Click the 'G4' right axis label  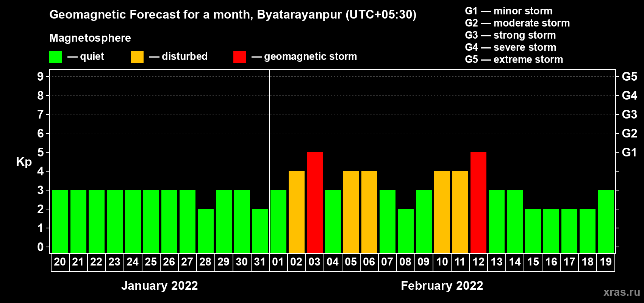point(630,95)
